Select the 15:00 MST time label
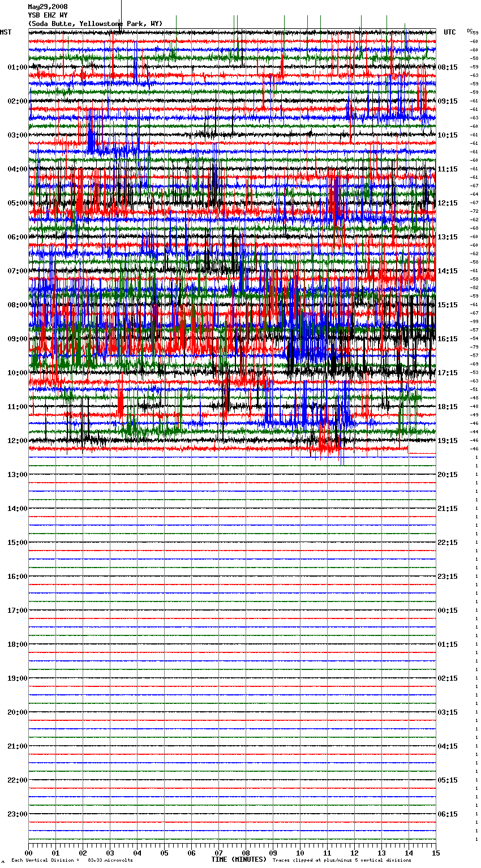 click(18, 543)
